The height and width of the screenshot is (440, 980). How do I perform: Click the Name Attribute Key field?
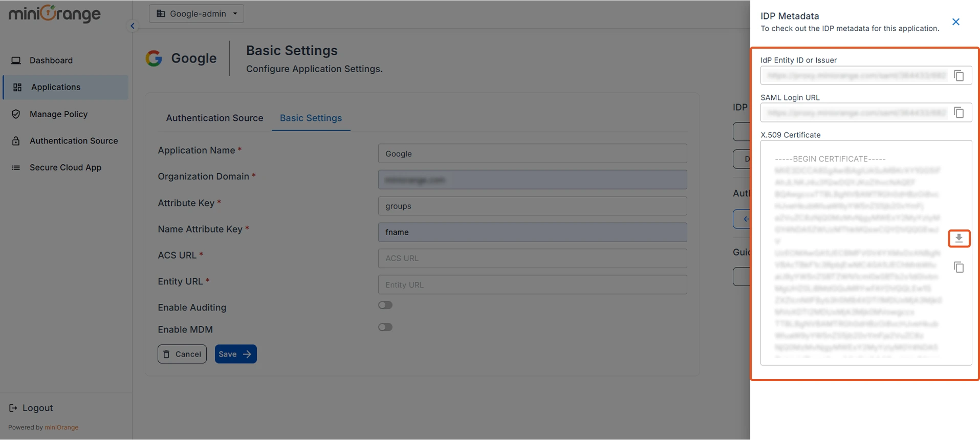(532, 232)
